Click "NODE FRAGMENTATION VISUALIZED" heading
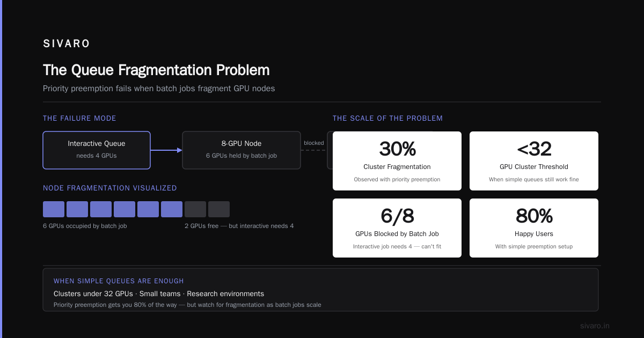The width and height of the screenshot is (644, 338). (110, 188)
